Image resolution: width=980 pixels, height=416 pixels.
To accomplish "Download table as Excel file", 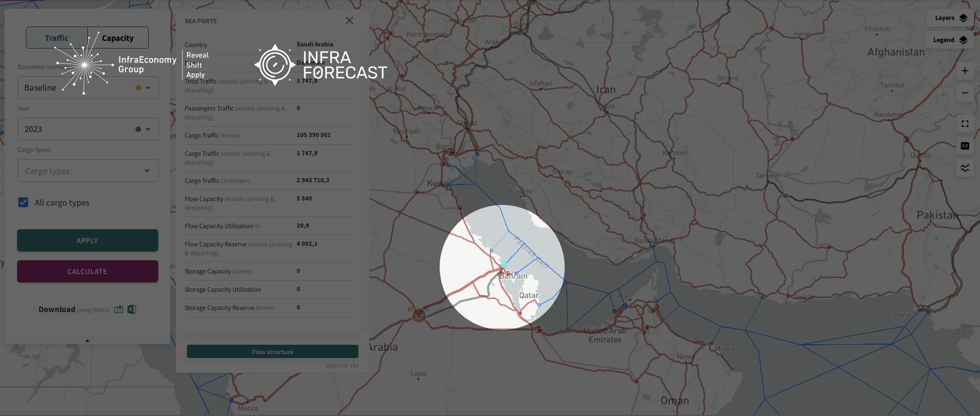I will point(132,309).
